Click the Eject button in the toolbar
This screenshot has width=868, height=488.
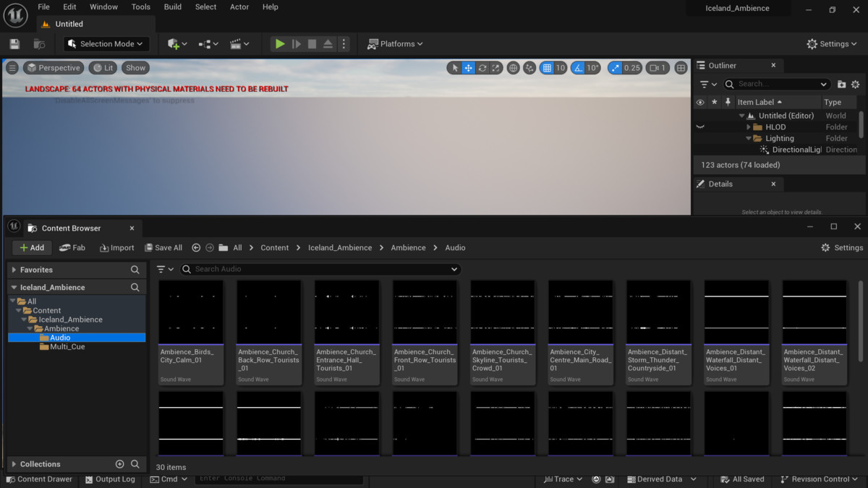[328, 44]
